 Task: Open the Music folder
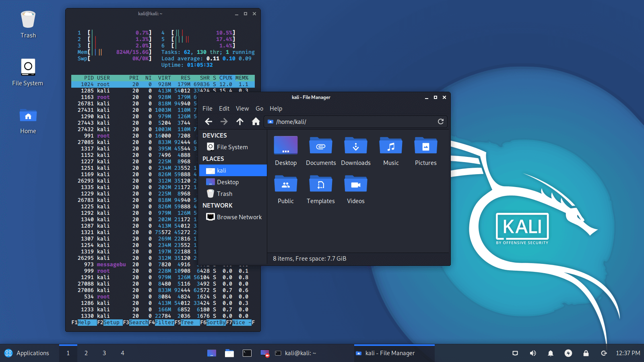[390, 146]
